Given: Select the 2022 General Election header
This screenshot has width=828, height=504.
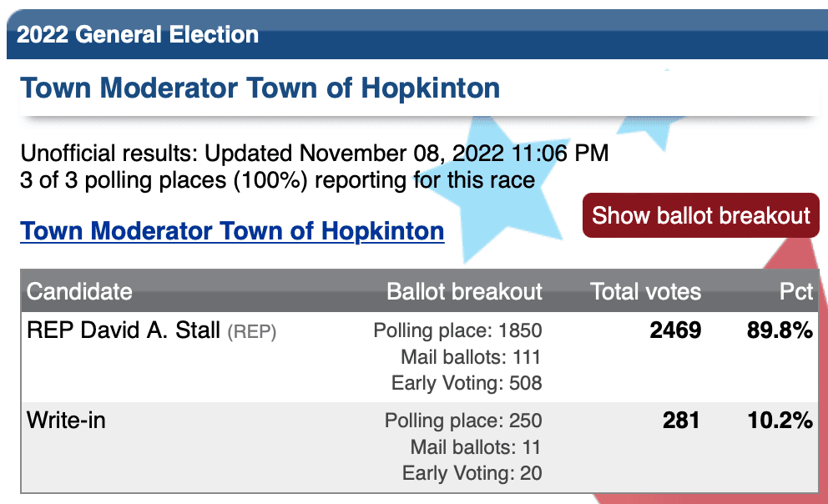Looking at the screenshot, I should [138, 35].
